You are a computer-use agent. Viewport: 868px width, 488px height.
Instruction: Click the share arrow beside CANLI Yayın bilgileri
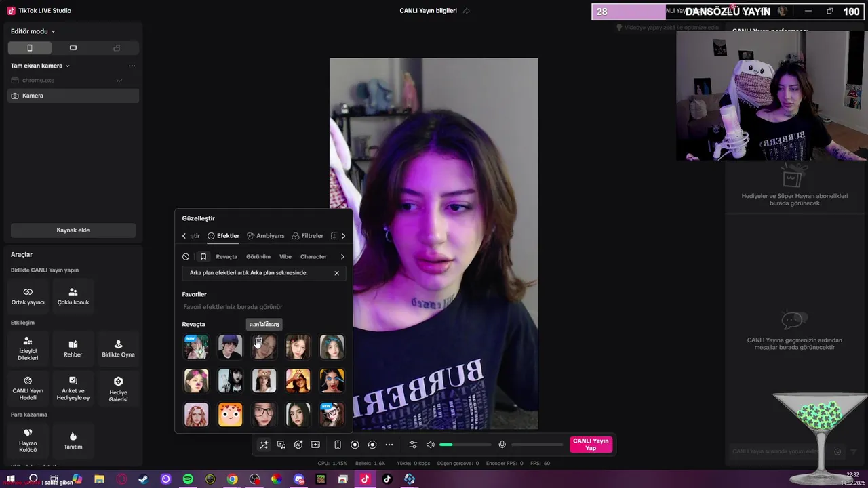(467, 11)
